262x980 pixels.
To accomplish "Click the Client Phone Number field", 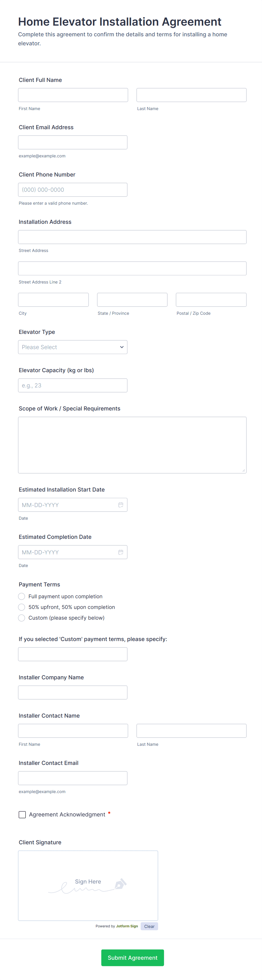I will [72, 189].
